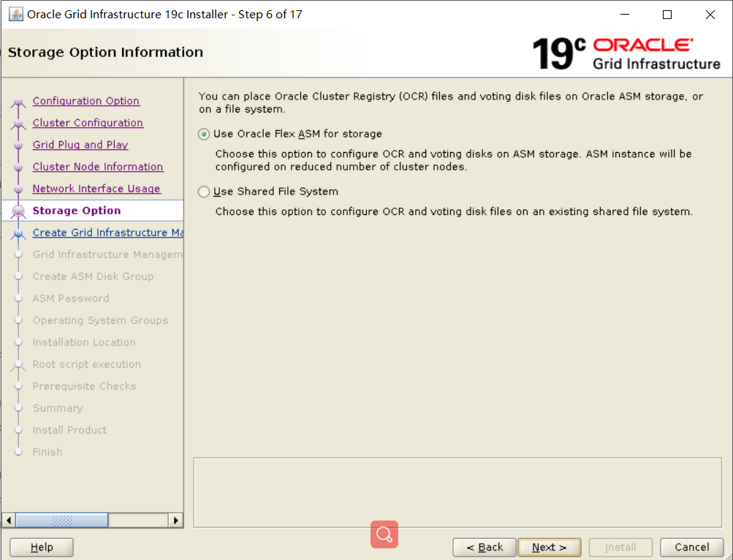Proceed with the Next button

[550, 547]
